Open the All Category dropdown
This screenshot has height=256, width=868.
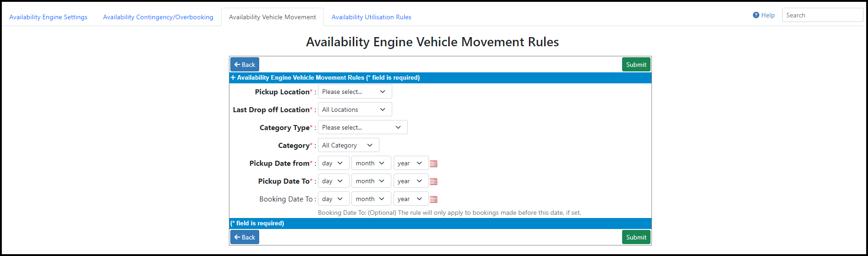[349, 145]
